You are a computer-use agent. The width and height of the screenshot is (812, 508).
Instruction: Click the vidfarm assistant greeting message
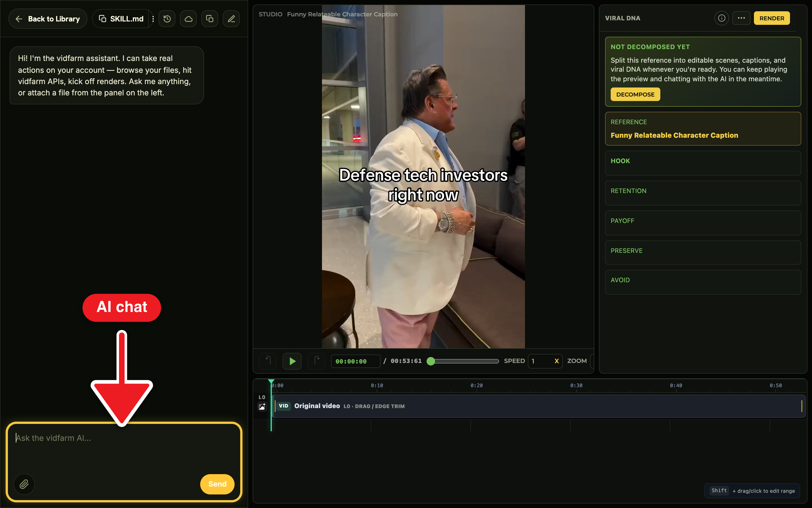coord(107,75)
